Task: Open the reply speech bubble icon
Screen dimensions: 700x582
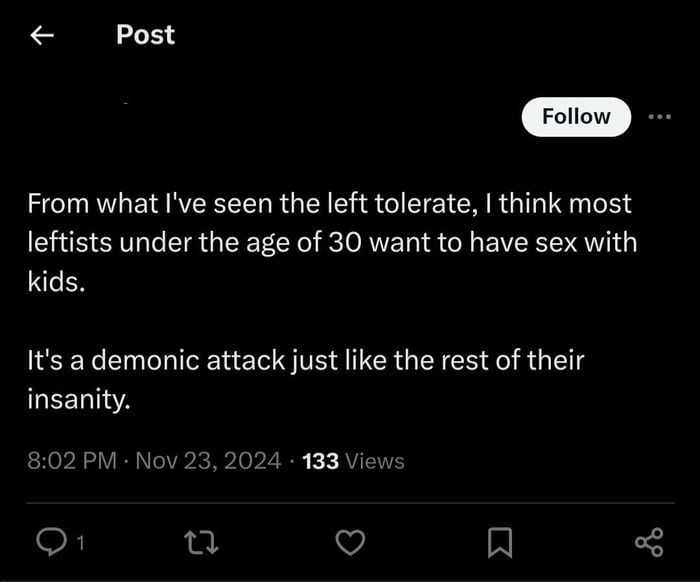Action: pyautogui.click(x=49, y=542)
